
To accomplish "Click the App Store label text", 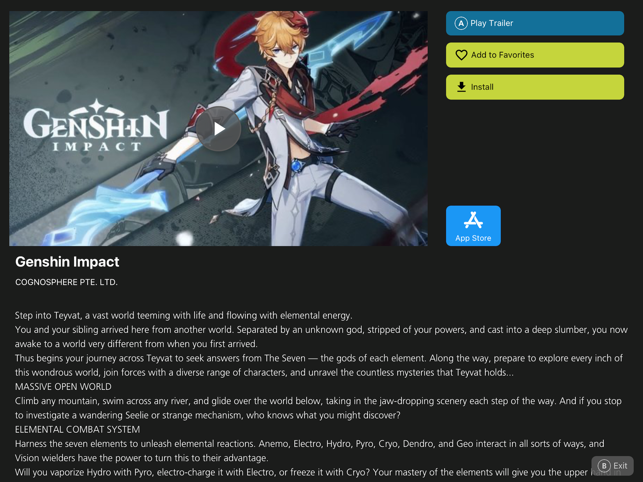I will pos(473,238).
